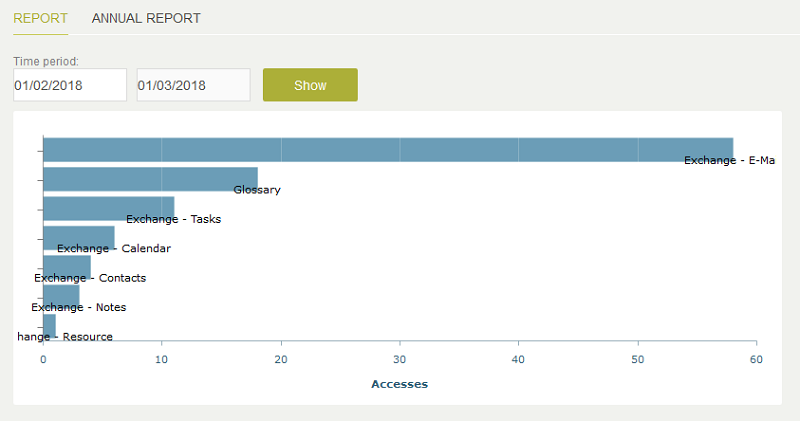Select the Glossary bar in chart
The width and height of the screenshot is (800, 421).
point(151,179)
